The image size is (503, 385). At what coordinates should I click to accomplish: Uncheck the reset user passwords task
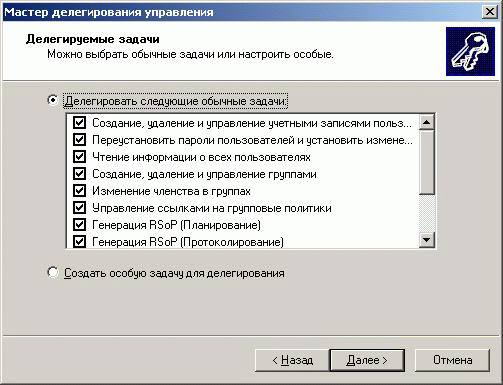[x=79, y=140]
